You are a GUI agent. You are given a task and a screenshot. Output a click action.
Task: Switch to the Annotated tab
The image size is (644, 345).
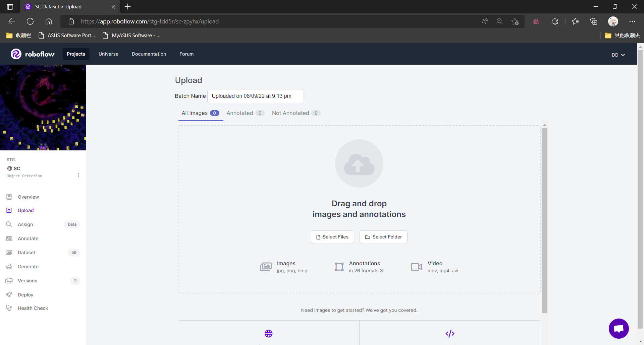coord(239,113)
